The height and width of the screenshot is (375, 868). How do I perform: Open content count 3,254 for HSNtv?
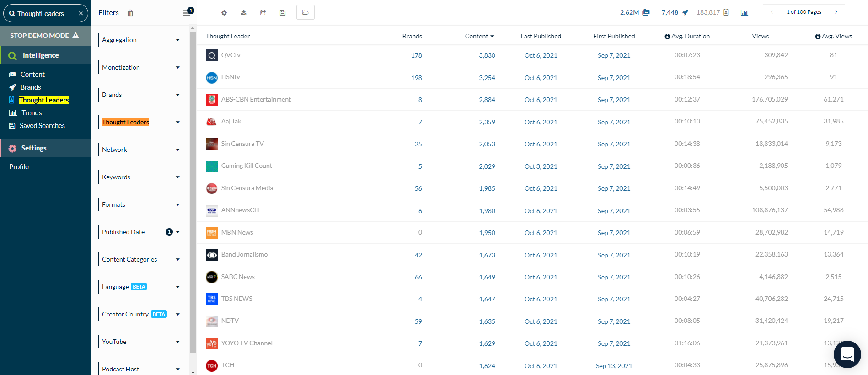pos(487,78)
